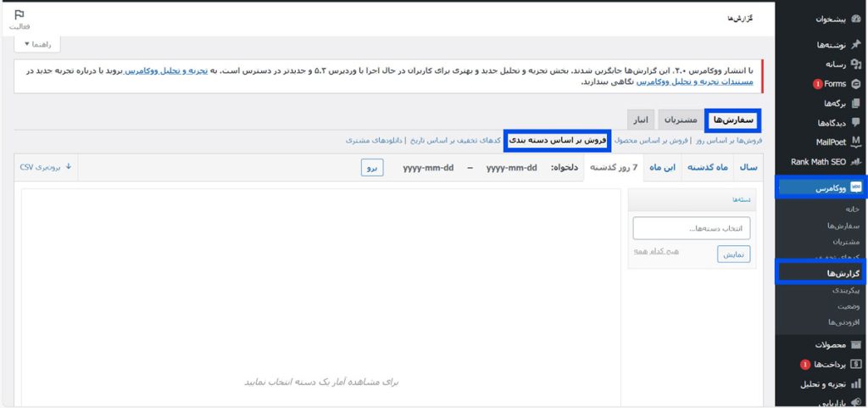Open وضعیت status in sidebar submenu
The height and width of the screenshot is (408, 868).
tap(849, 306)
